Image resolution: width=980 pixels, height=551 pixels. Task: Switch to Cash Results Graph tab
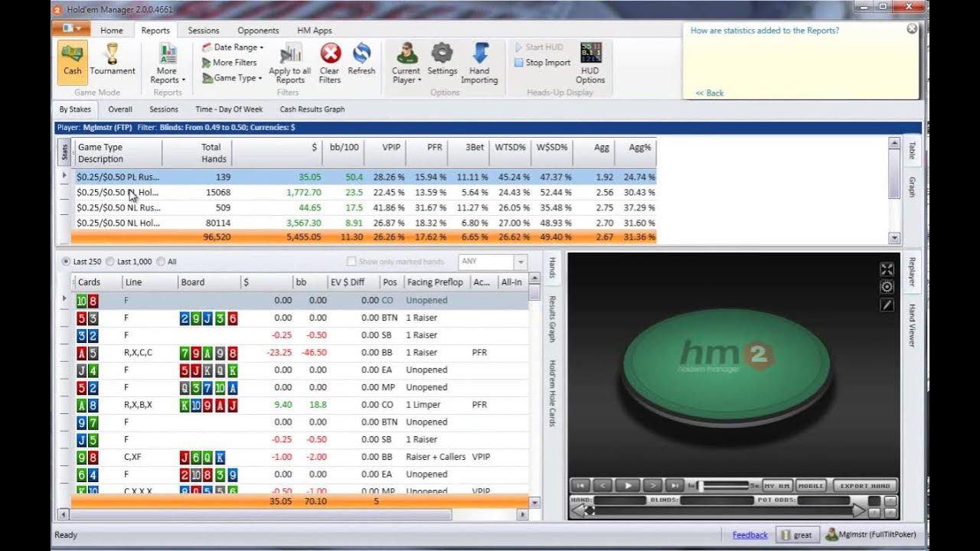[312, 109]
